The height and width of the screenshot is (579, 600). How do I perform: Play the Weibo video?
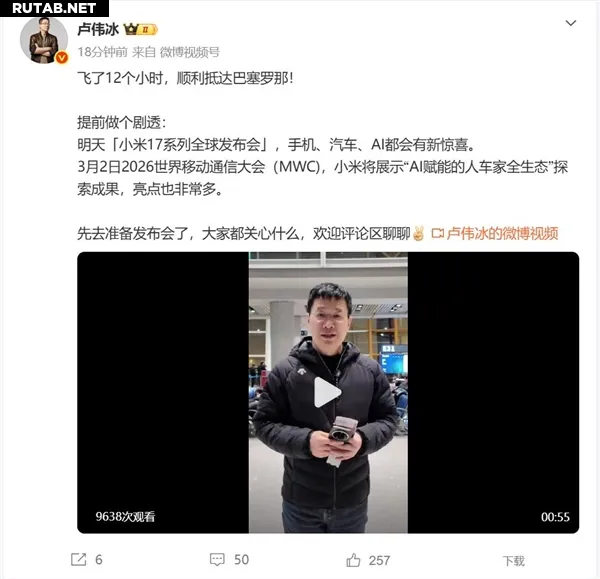tap(328, 392)
